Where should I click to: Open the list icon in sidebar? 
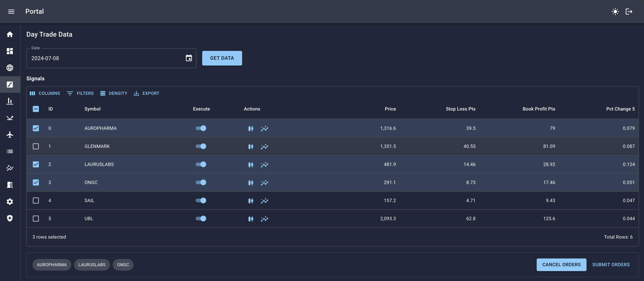click(10, 151)
